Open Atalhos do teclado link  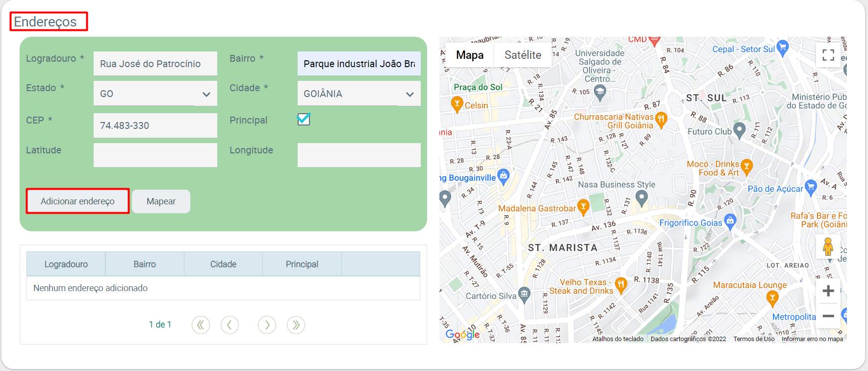coord(618,339)
